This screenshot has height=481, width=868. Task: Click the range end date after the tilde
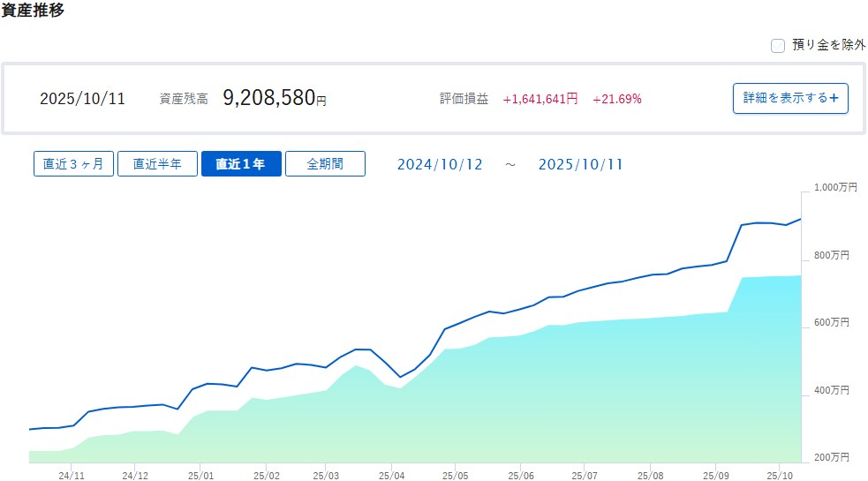click(580, 165)
